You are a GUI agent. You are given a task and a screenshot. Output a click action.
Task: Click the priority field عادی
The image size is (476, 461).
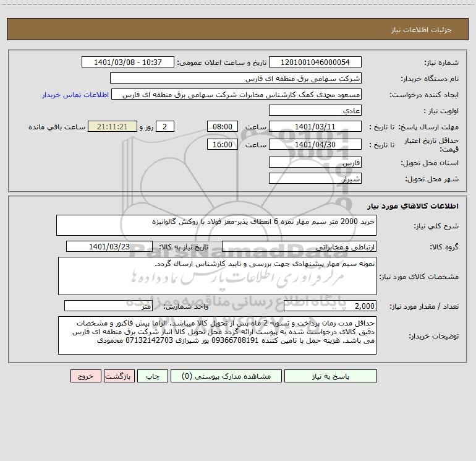coord(315,110)
